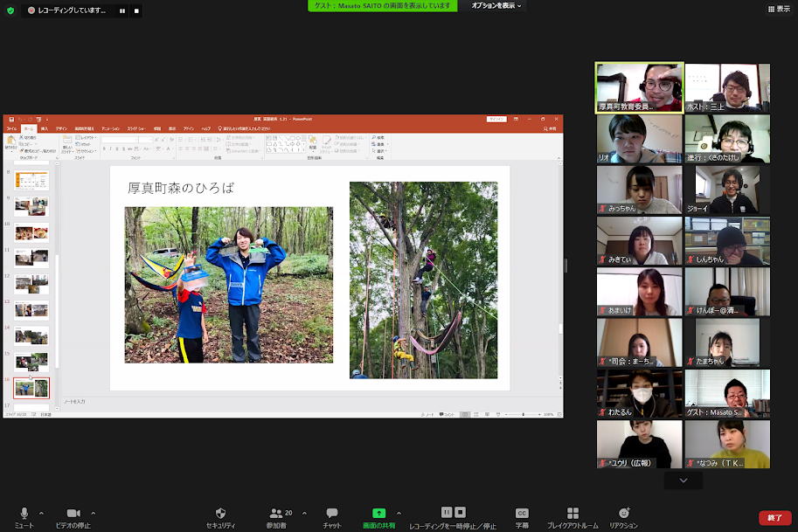798x532 pixels.
Task: Open the Reactions menu
Action: point(623,513)
